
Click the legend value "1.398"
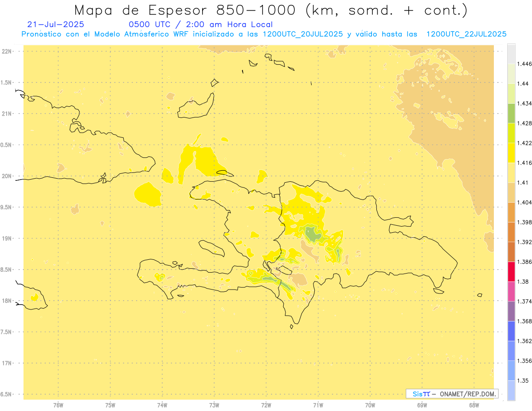(x=524, y=222)
